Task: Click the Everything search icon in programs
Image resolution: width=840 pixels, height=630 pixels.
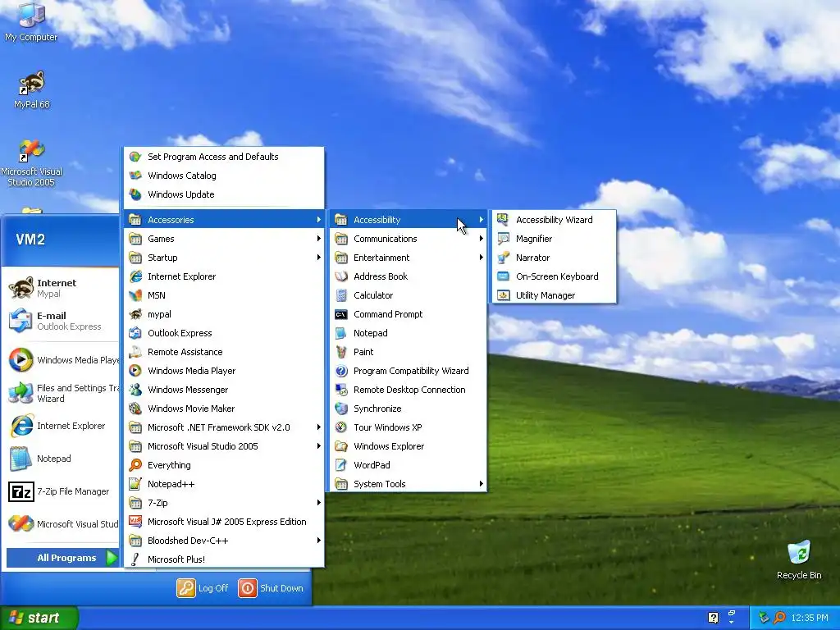Action: (x=135, y=465)
